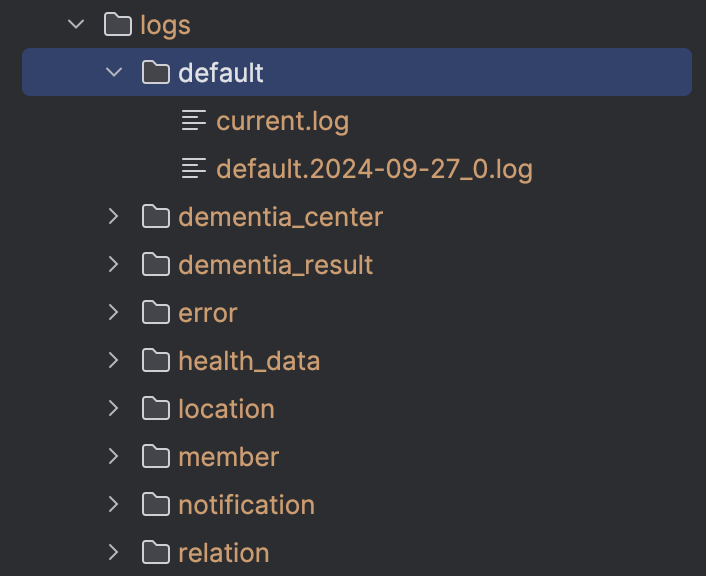Collapse the default folder chevron
The height and width of the screenshot is (576, 706).
[x=114, y=72]
